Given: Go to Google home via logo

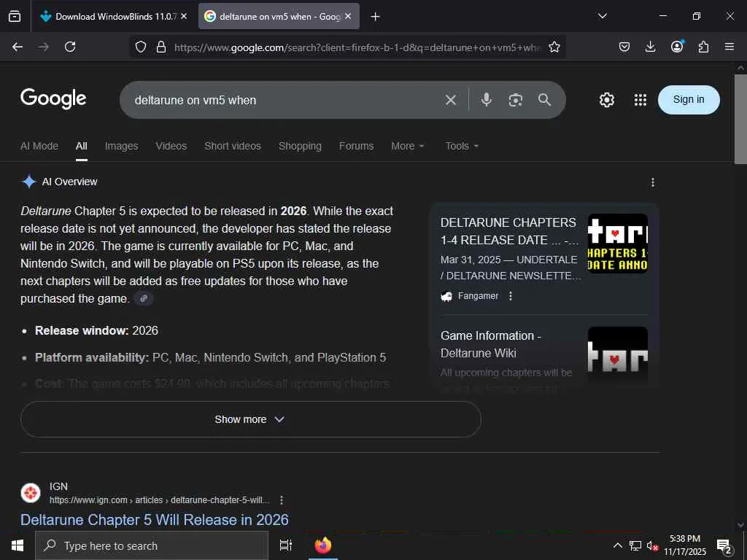Looking at the screenshot, I should [53, 99].
